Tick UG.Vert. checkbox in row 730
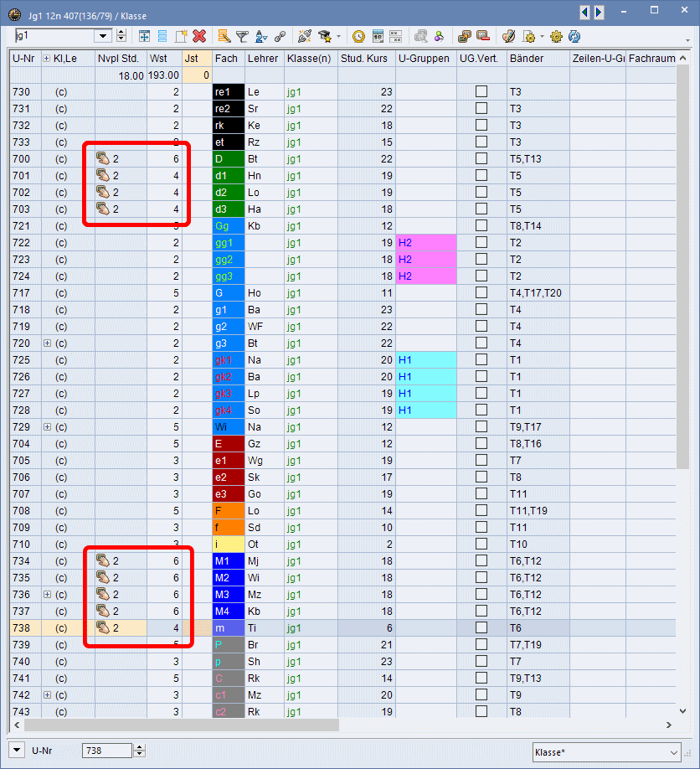This screenshot has height=769, width=700. [481, 92]
